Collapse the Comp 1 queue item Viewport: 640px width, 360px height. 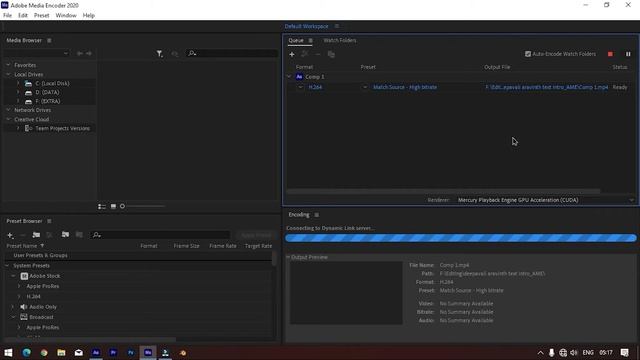(289, 77)
